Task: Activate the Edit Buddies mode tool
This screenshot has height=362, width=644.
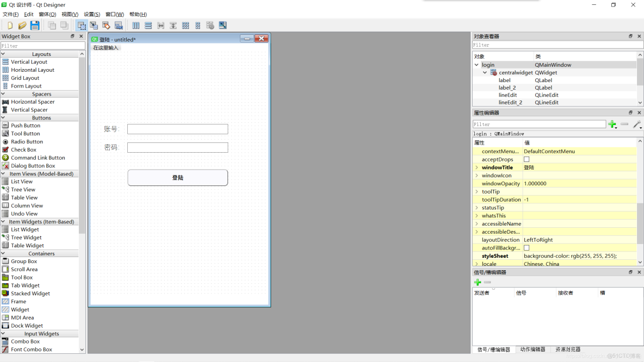Action: (106, 25)
